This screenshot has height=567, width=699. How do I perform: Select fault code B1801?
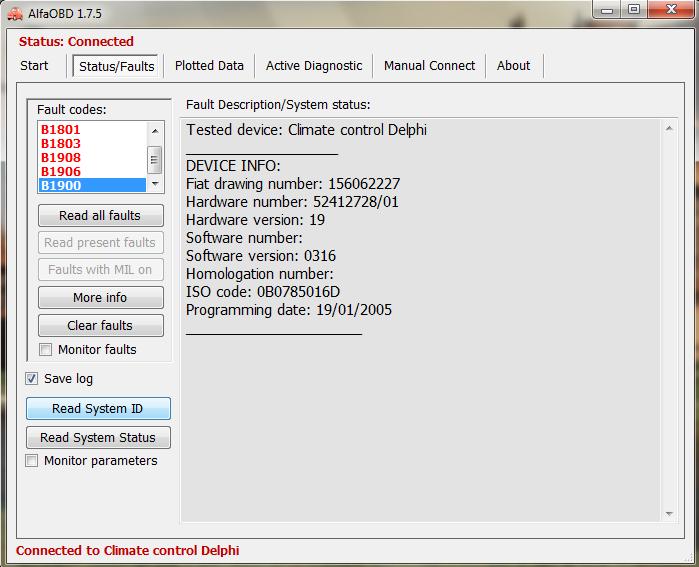(60, 130)
